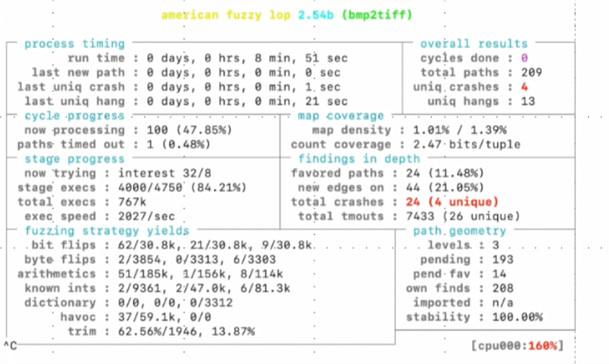
Task: Click the total tmouts value '7433 (26 unique)'
Action: point(463,216)
